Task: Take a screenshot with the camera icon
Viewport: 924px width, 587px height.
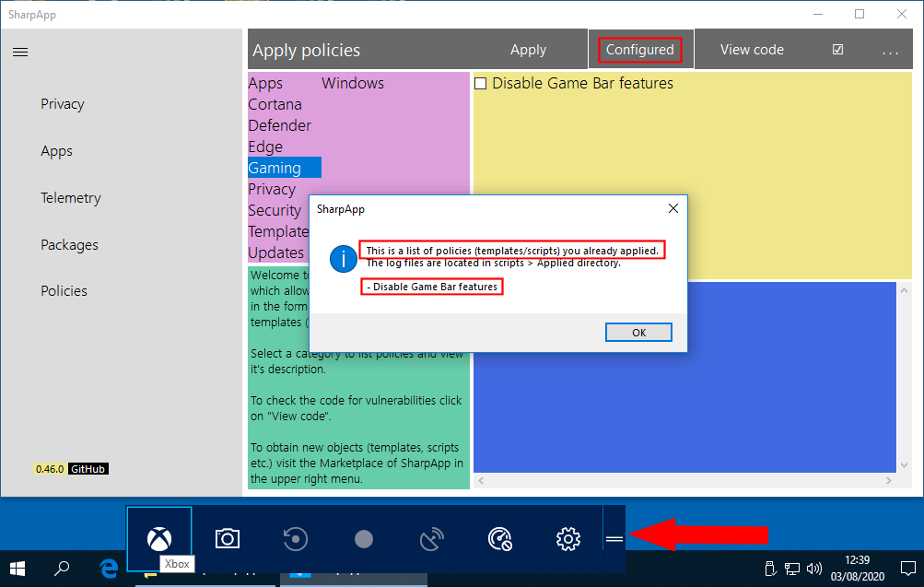Action: (x=228, y=539)
